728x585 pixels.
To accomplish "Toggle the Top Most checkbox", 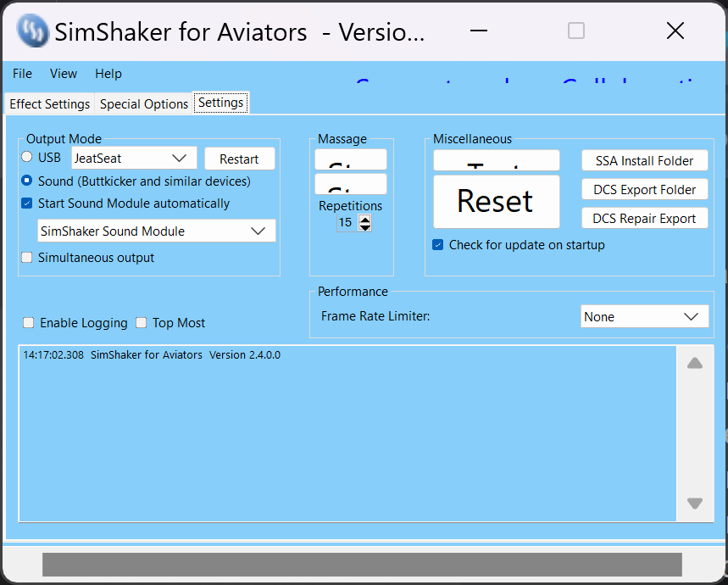I will coord(142,323).
